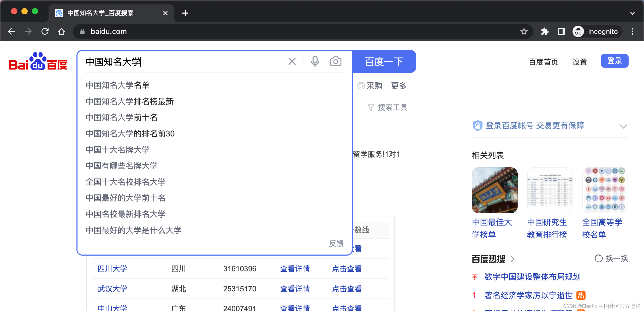Clear the search box with X icon
644x311 pixels.
tap(292, 61)
